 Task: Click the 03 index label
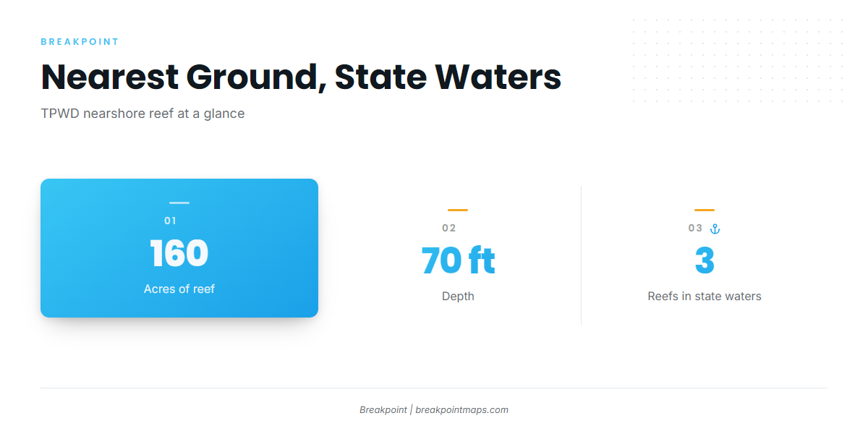[695, 228]
